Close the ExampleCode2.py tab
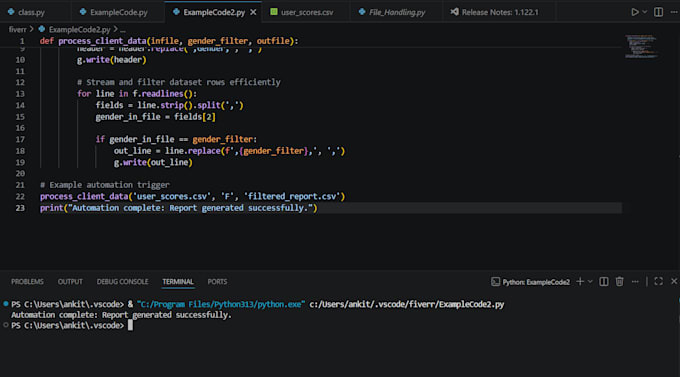680x377 pixels. click(x=253, y=12)
